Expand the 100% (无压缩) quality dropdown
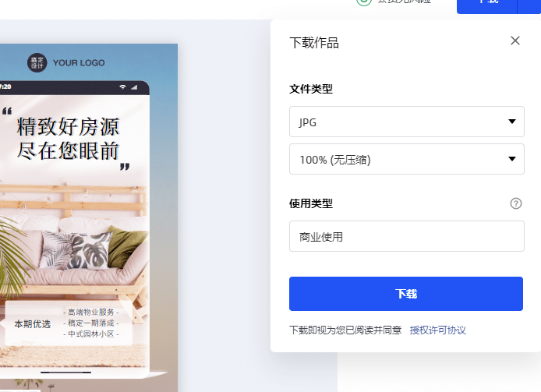The image size is (541, 392). click(406, 159)
